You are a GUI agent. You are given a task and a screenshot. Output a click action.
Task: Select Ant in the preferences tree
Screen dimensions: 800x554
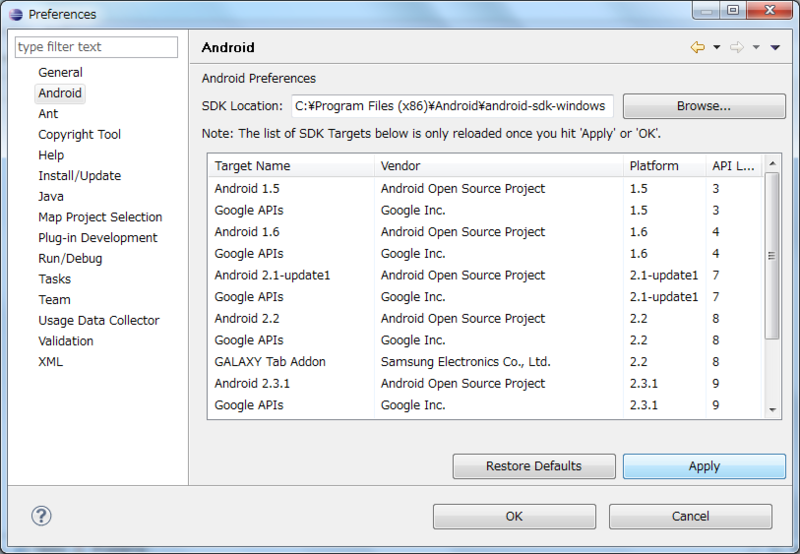tap(48, 114)
